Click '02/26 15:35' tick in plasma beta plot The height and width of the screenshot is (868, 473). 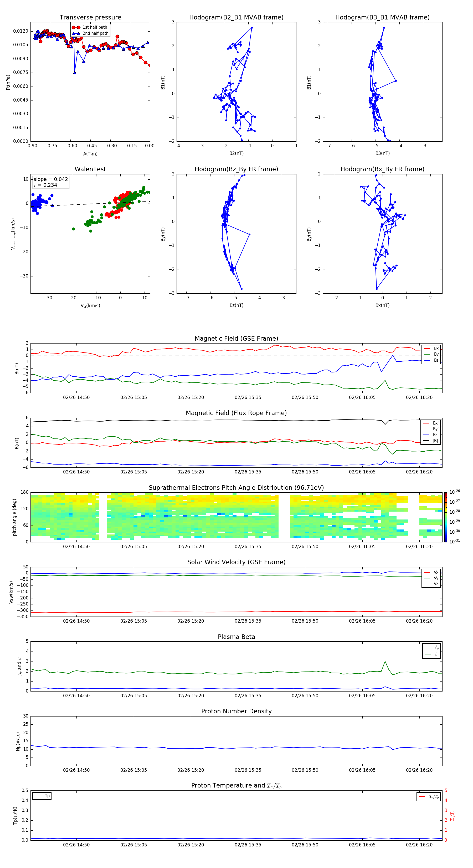pos(248,695)
